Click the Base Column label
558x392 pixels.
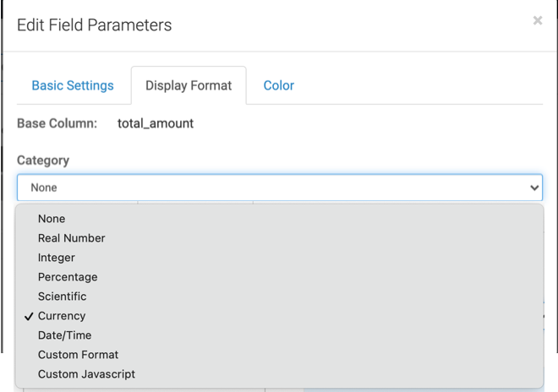(57, 123)
